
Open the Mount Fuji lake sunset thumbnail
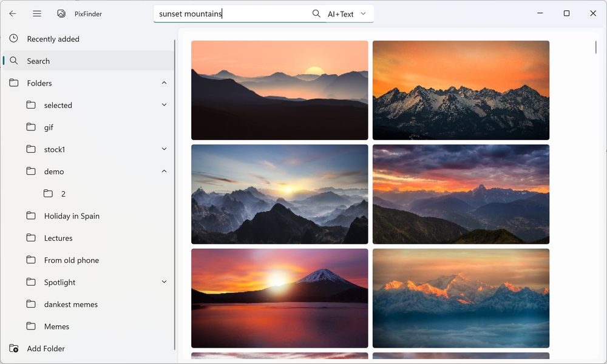pos(279,298)
